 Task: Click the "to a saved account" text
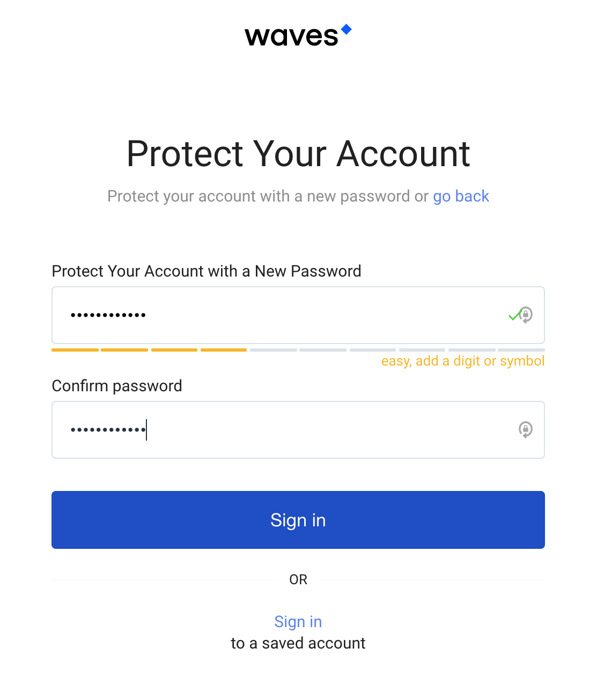coord(298,643)
